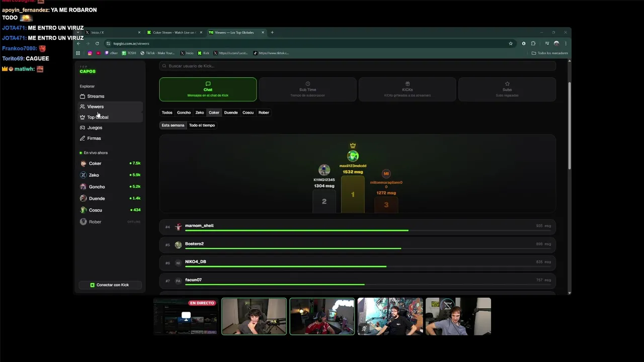This screenshot has height=362, width=644.
Task: Open the facun07 ranking row
Action: 357,281
